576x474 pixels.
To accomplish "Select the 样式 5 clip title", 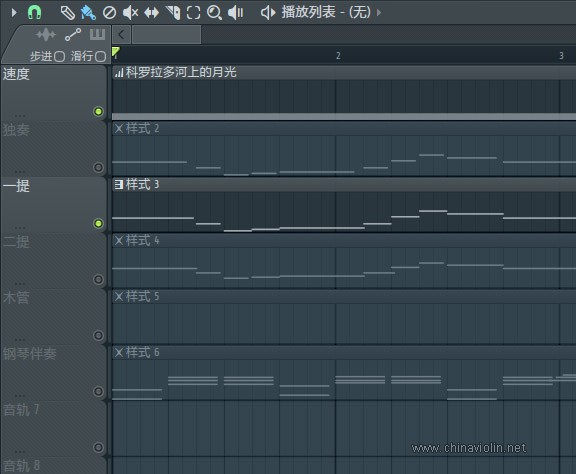I will (143, 297).
